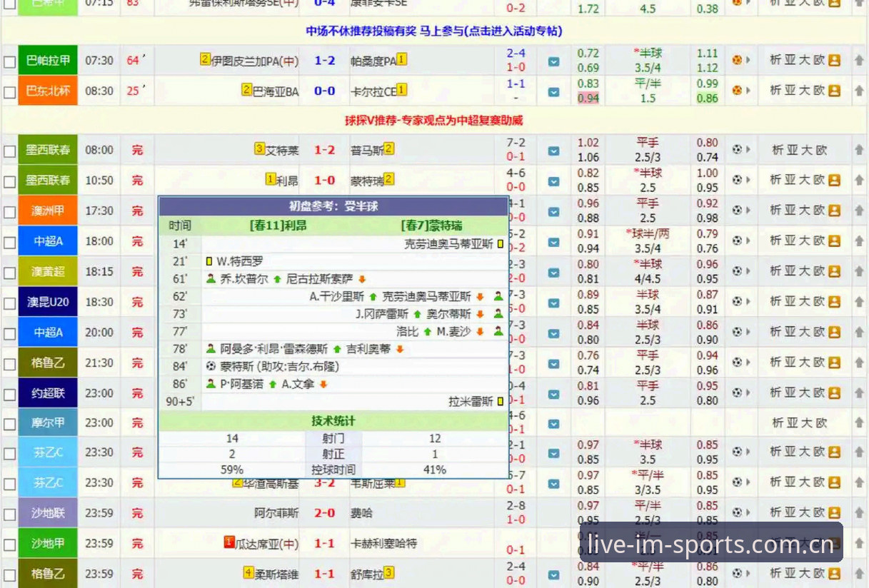The width and height of the screenshot is (869, 588).
Task: Click the football icon in the 格鲁乙 21:30 row
Action: point(737,363)
